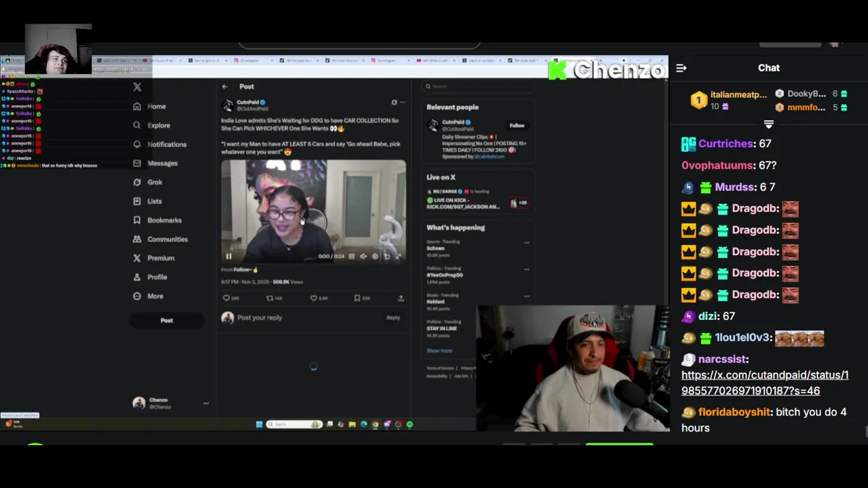Viewport: 868px width, 488px height.
Task: Open the green Spotify taskbar icon
Action: (410, 425)
